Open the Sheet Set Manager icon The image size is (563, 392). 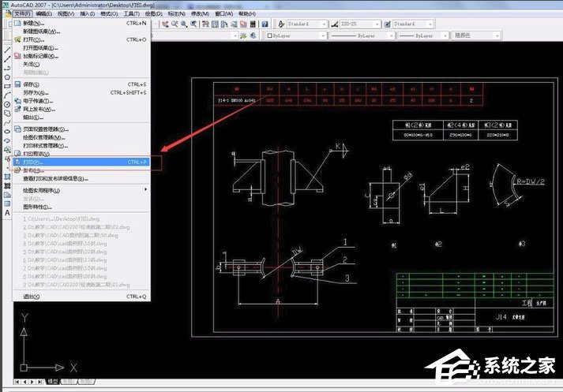[x=234, y=24]
